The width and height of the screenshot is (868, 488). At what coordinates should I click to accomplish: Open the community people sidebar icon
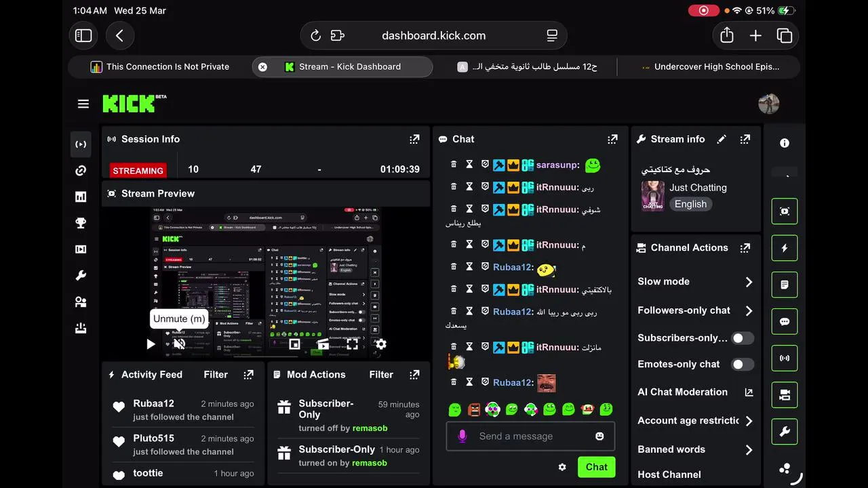click(81, 302)
